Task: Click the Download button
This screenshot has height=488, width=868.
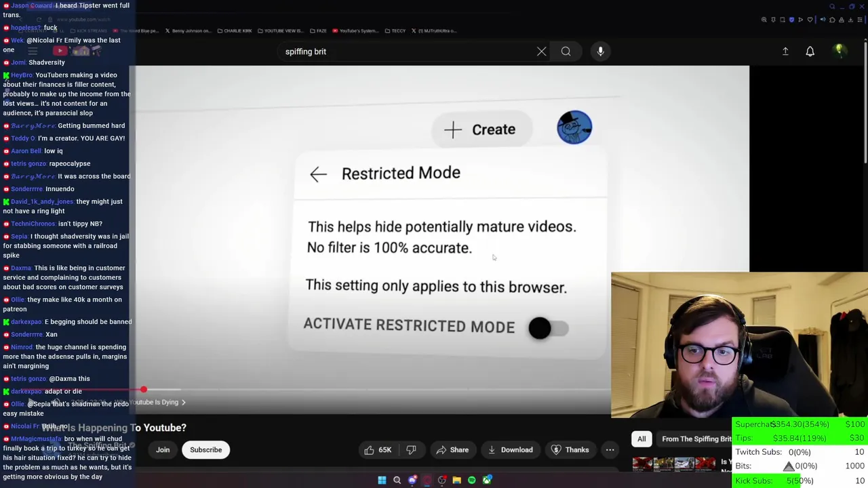Action: click(x=510, y=450)
